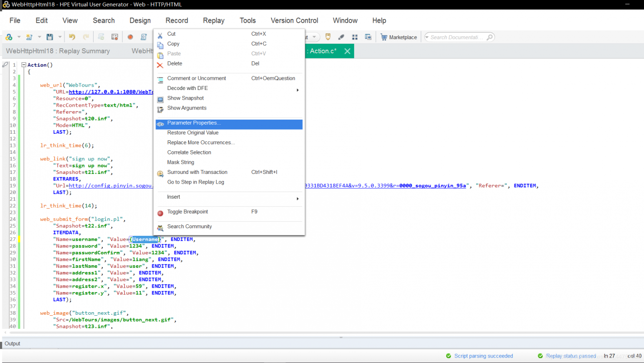This screenshot has width=644, height=363.
Task: Expand the Open Script dropdown arrow
Action: [x=39, y=37]
